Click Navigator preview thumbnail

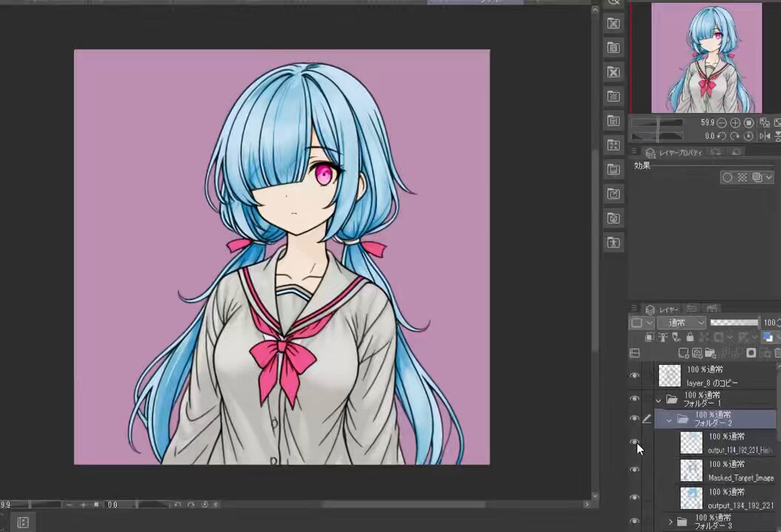tap(706, 58)
